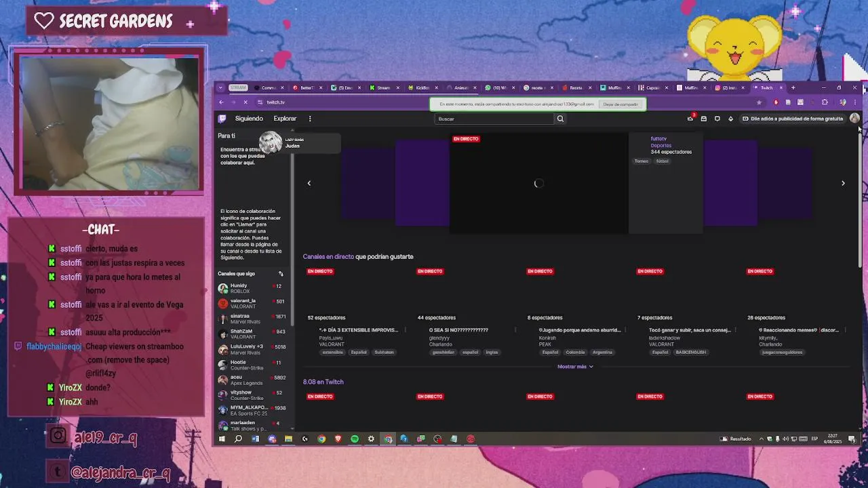Viewport: 868px width, 488px height.
Task: Bookmark this page with star icon
Action: click(759, 102)
